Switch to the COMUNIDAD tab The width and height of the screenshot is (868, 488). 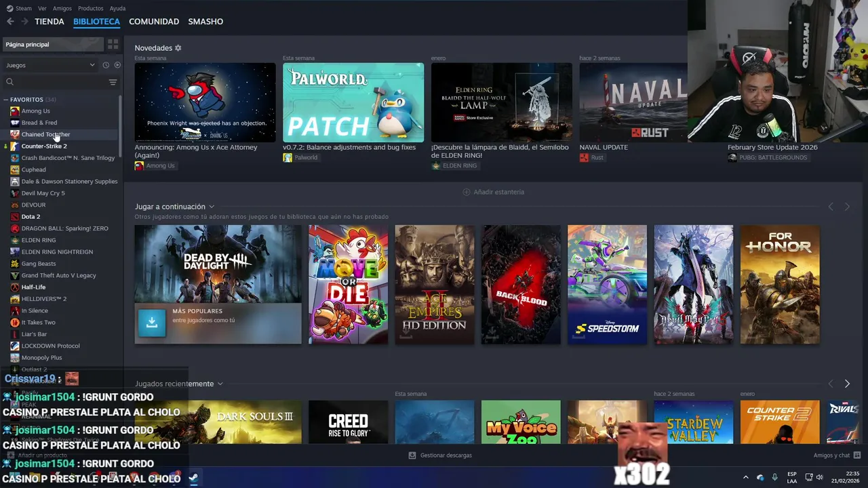pyautogui.click(x=154, y=22)
